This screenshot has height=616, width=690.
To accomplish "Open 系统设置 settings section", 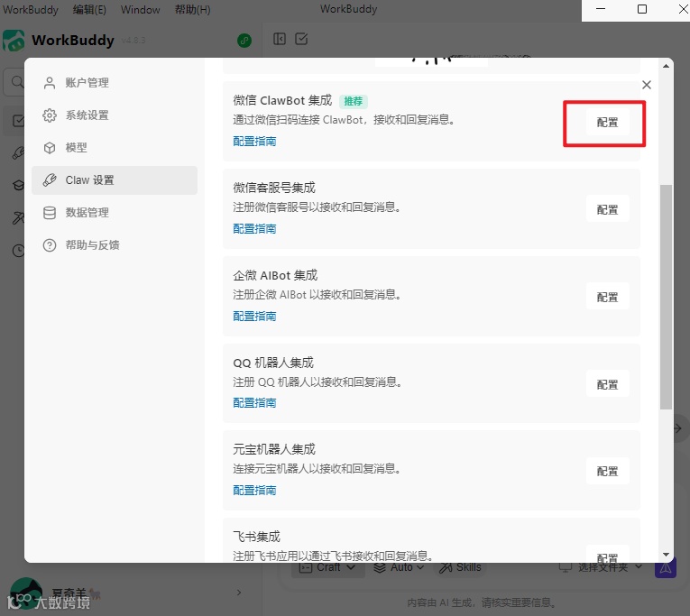I will [115, 115].
